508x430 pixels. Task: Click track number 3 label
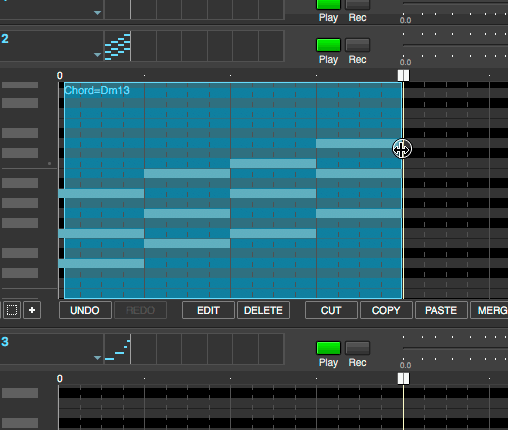[x=5, y=342]
